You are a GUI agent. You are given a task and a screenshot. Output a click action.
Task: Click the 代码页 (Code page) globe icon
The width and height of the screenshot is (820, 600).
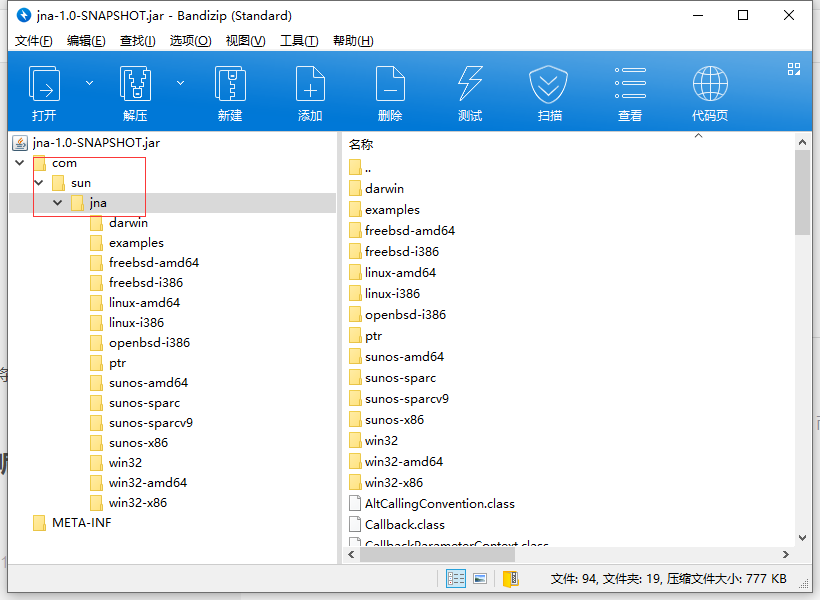pyautogui.click(x=710, y=83)
